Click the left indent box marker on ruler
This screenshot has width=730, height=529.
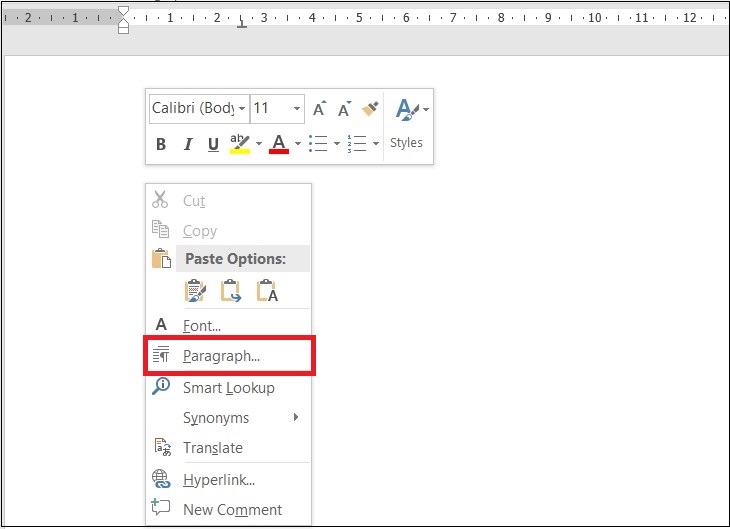point(123,29)
